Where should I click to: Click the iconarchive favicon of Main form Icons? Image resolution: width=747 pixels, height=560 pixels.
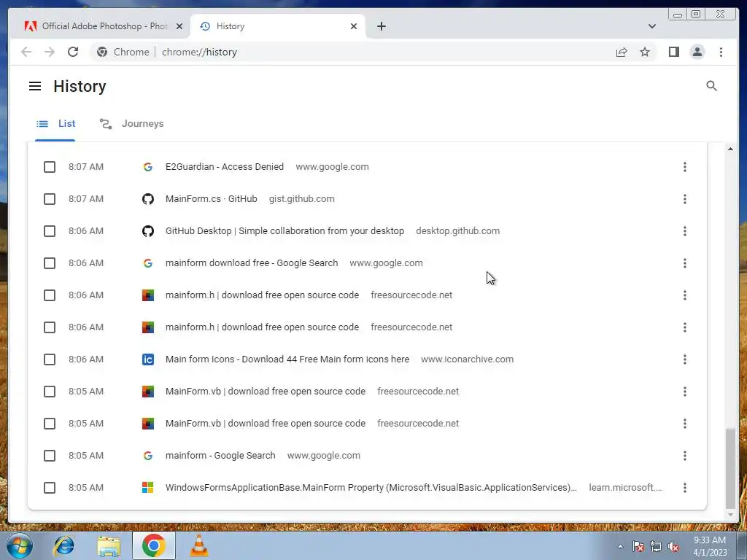[147, 359]
